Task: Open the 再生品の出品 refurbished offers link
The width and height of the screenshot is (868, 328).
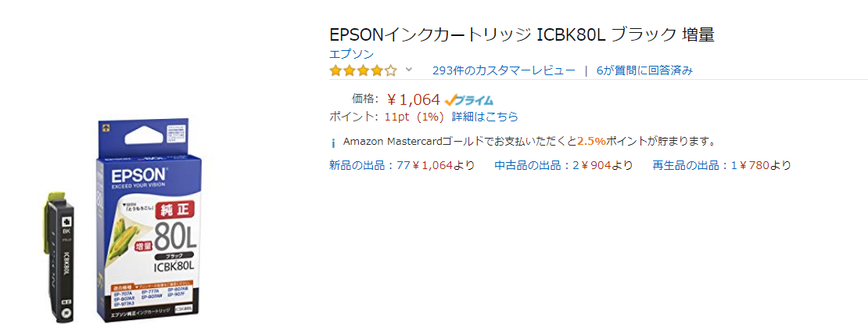Action: click(721, 165)
